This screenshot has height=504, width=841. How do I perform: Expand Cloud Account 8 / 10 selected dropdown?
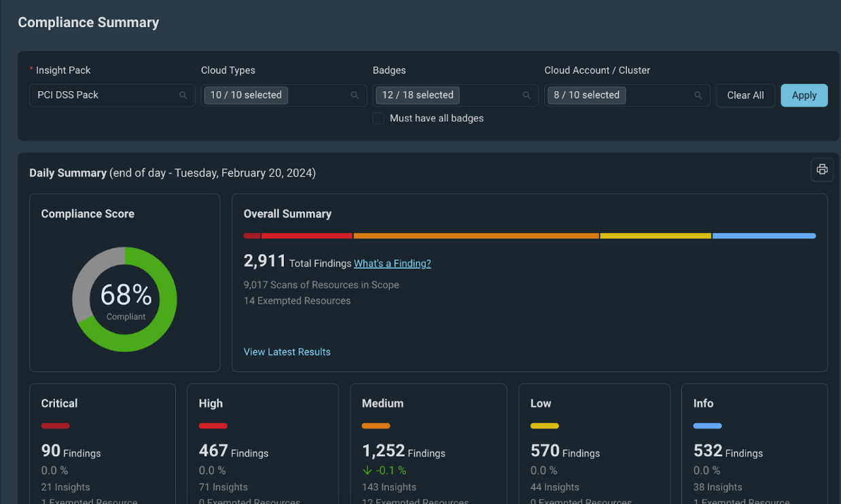(x=586, y=95)
